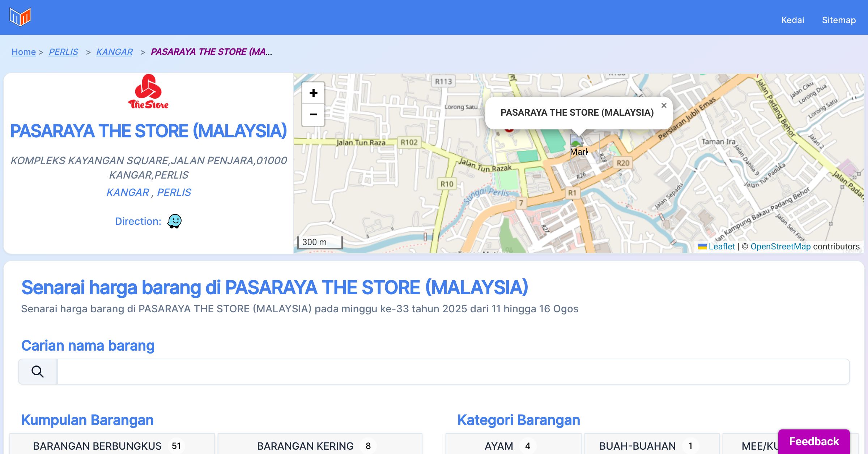The width and height of the screenshot is (868, 454).
Task: Close the map popup
Action: coord(664,106)
